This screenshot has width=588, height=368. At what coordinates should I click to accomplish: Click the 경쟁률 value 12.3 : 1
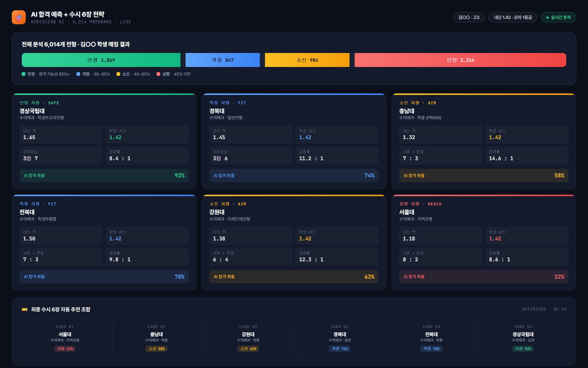(x=311, y=259)
